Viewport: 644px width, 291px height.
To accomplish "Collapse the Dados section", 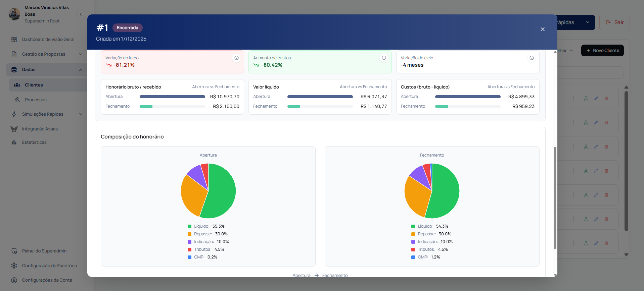I will (81, 70).
